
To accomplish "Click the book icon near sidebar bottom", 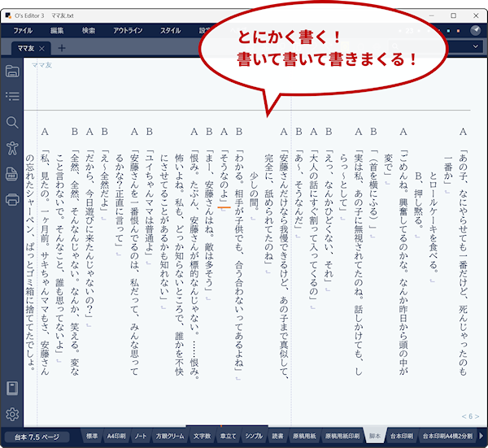I will pos(12,388).
